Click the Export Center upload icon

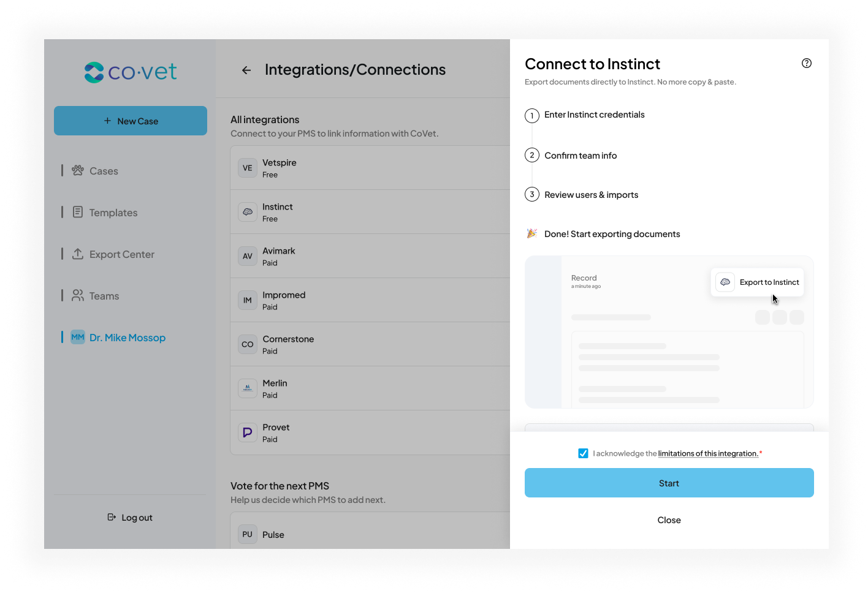[78, 254]
